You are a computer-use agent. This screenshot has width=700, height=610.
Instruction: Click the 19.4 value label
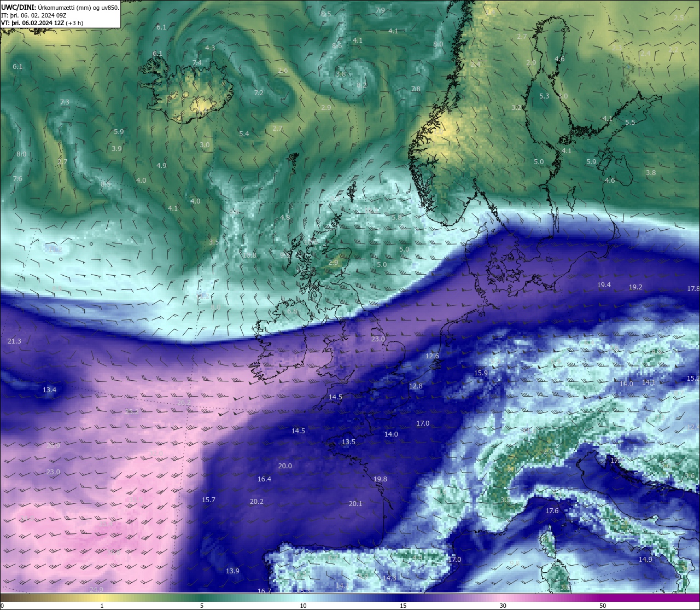click(x=604, y=286)
